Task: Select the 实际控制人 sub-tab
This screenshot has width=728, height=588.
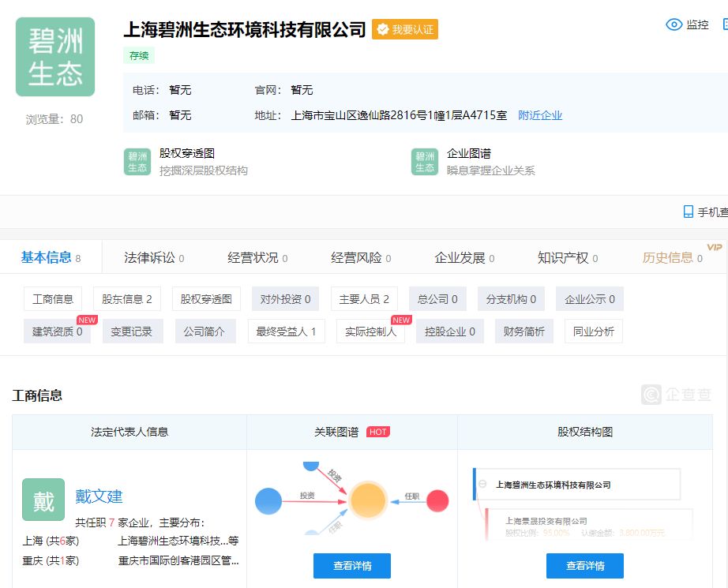Action: point(370,331)
